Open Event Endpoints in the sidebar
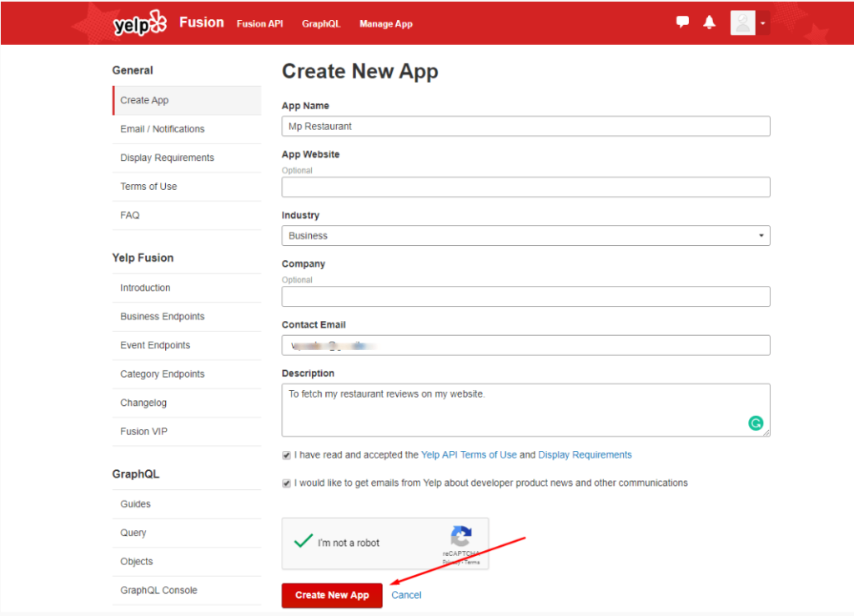This screenshot has width=854, height=616. coord(187,346)
